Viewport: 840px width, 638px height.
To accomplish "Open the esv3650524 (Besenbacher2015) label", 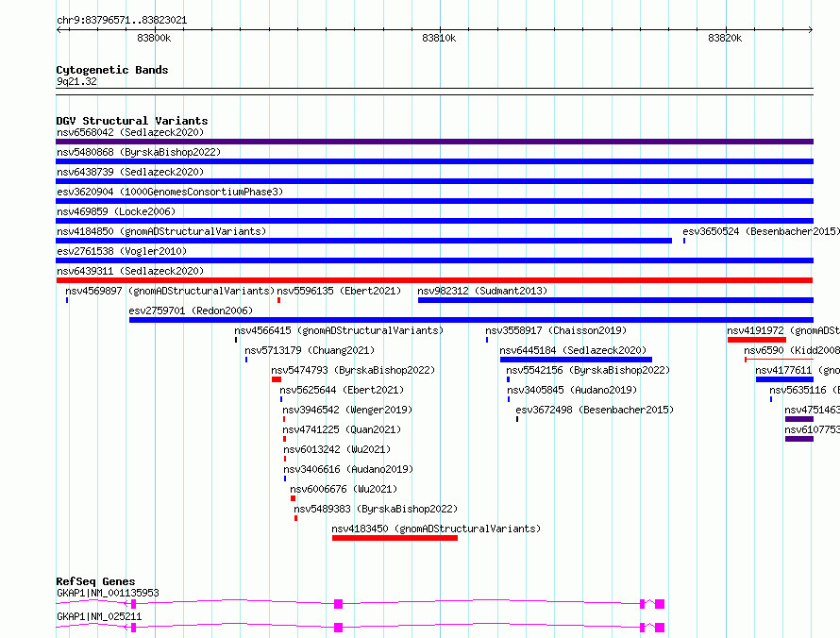I will (x=762, y=231).
